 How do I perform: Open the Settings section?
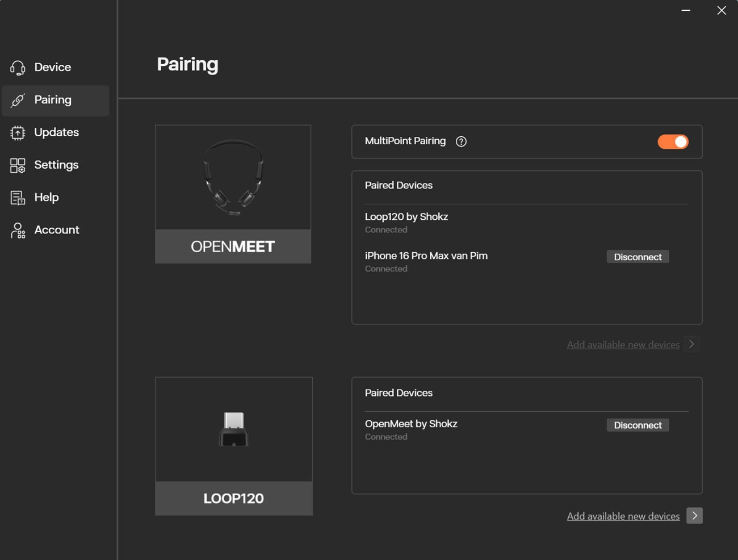click(56, 165)
